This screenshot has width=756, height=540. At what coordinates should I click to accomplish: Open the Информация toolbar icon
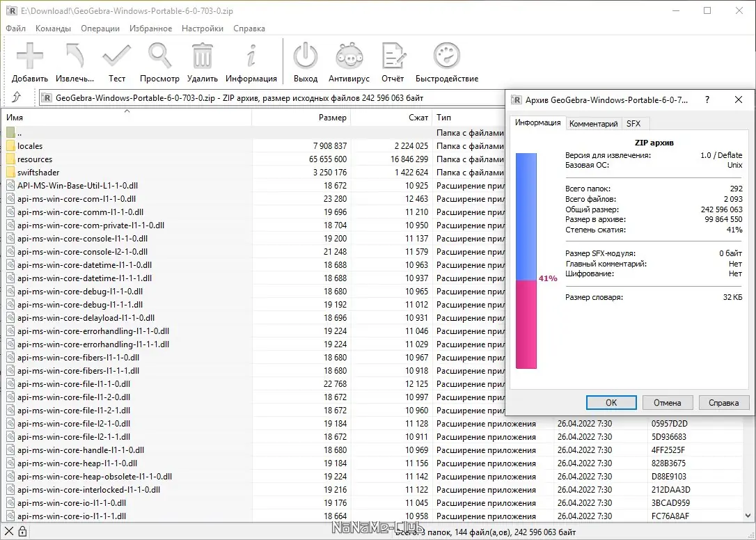tap(251, 56)
